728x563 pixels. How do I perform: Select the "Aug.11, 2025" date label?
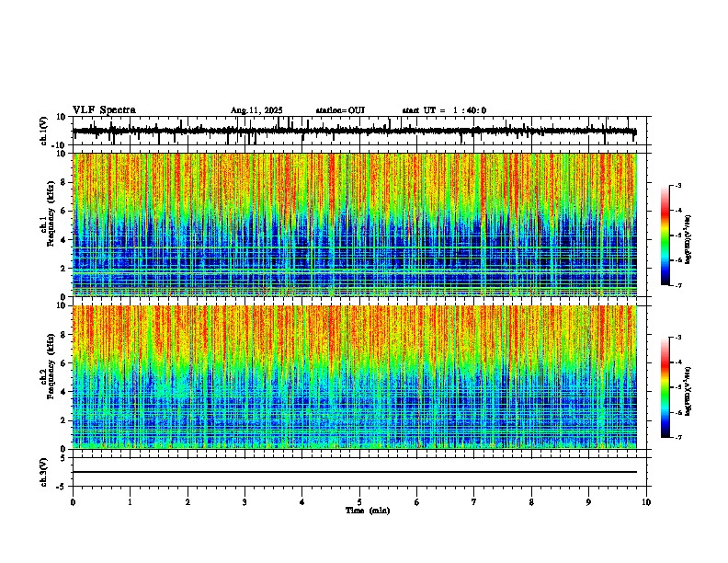[x=256, y=110]
